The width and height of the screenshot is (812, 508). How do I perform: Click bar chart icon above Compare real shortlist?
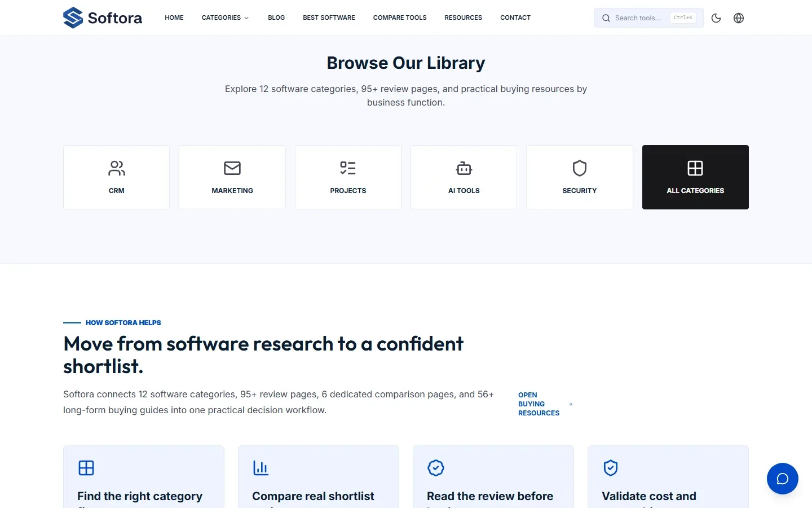click(x=261, y=468)
